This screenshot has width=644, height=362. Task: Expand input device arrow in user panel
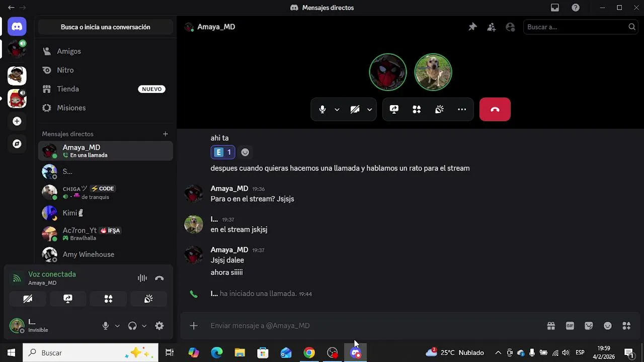tap(117, 326)
